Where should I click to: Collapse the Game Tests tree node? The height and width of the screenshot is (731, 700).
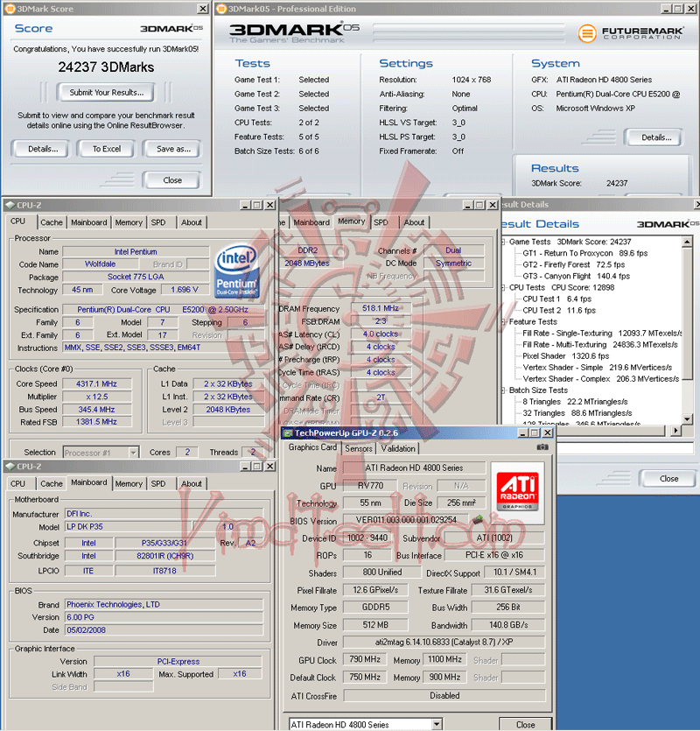click(504, 242)
